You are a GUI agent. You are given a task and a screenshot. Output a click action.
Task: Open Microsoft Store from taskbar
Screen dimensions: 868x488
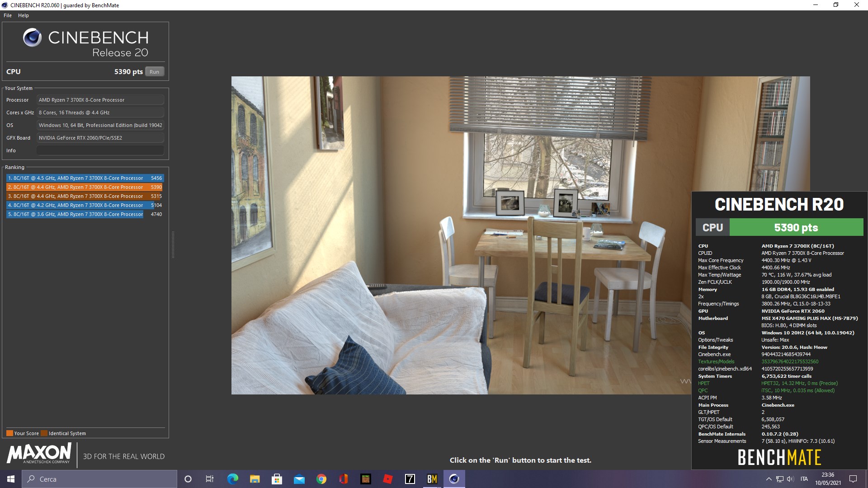(x=277, y=479)
